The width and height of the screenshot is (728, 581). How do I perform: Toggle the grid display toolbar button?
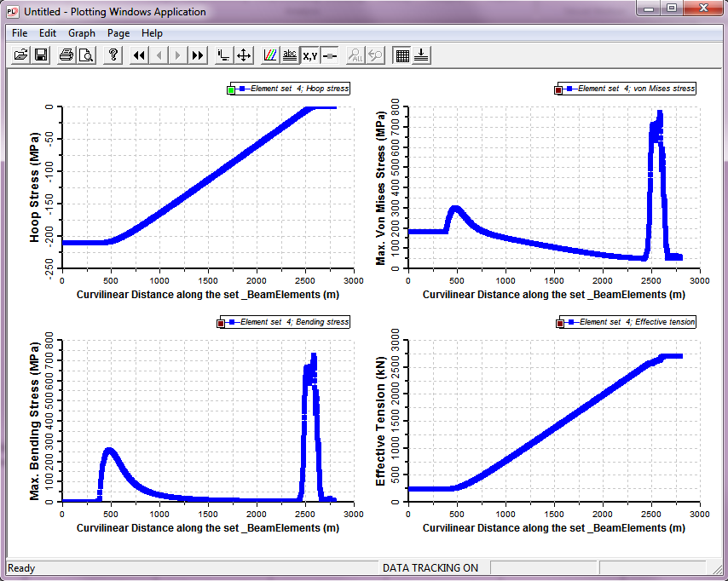pyautogui.click(x=402, y=55)
